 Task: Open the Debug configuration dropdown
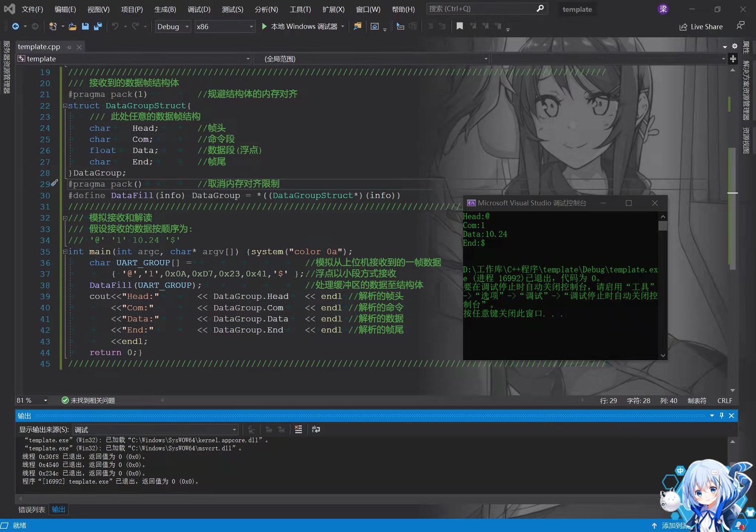pos(173,26)
